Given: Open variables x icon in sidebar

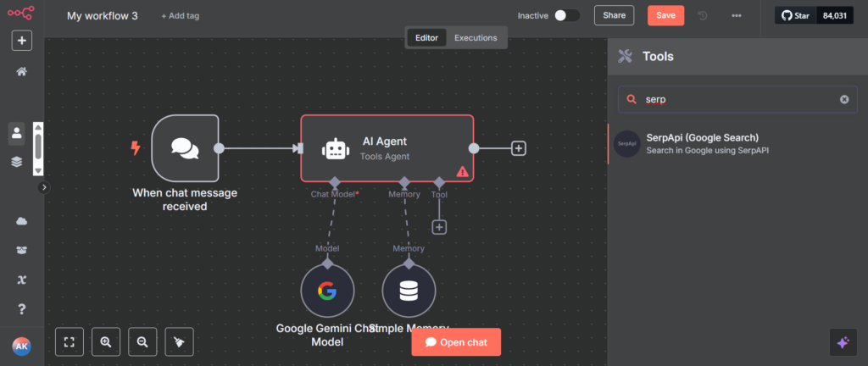Looking at the screenshot, I should pos(21,280).
